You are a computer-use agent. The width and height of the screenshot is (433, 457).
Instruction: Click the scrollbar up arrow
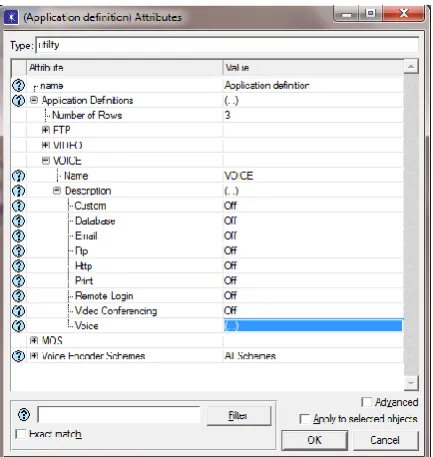click(x=411, y=66)
